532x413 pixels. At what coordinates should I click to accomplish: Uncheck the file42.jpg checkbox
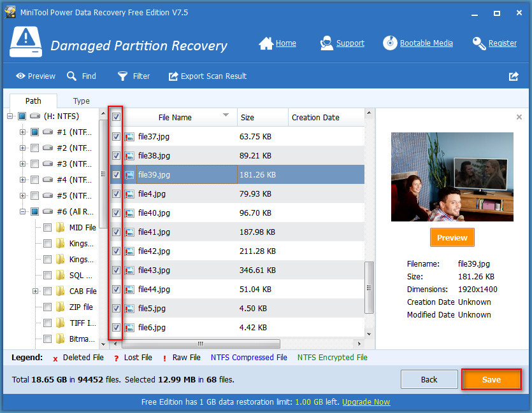click(116, 251)
